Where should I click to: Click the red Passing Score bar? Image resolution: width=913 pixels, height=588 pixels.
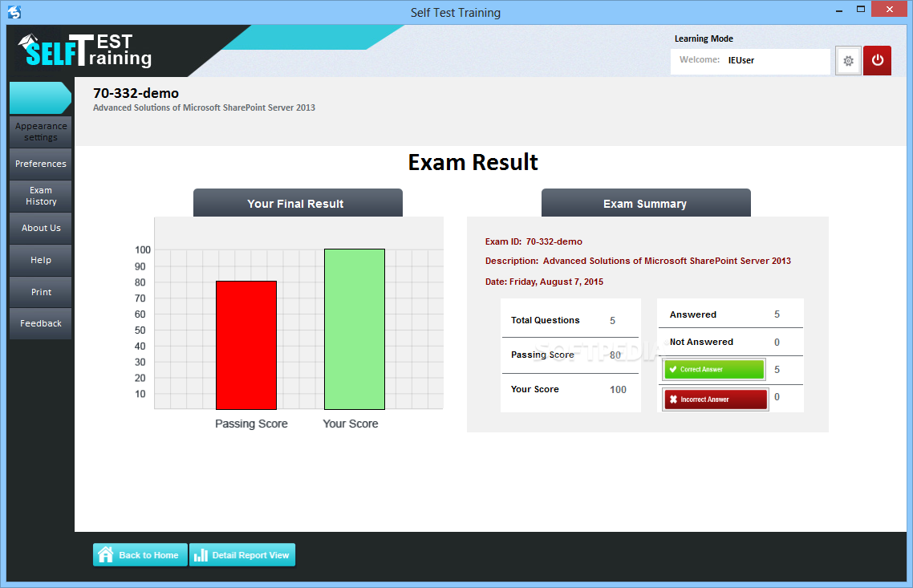point(246,345)
